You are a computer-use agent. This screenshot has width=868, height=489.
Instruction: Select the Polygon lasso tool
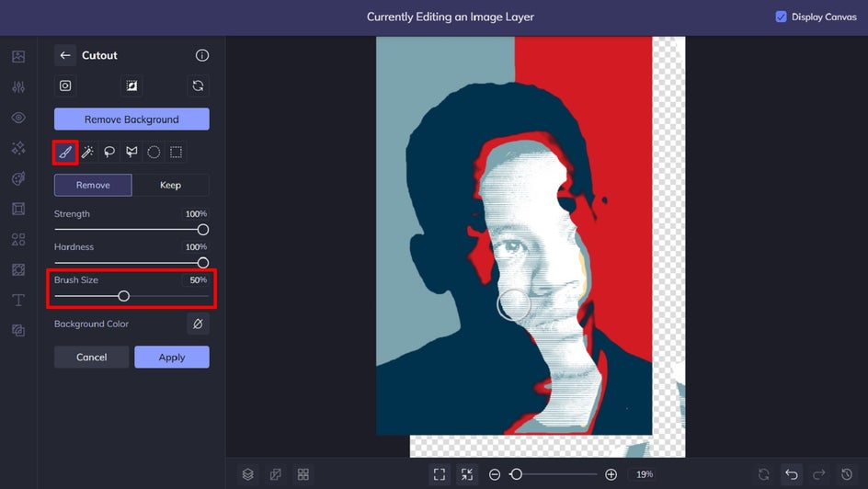tap(131, 152)
